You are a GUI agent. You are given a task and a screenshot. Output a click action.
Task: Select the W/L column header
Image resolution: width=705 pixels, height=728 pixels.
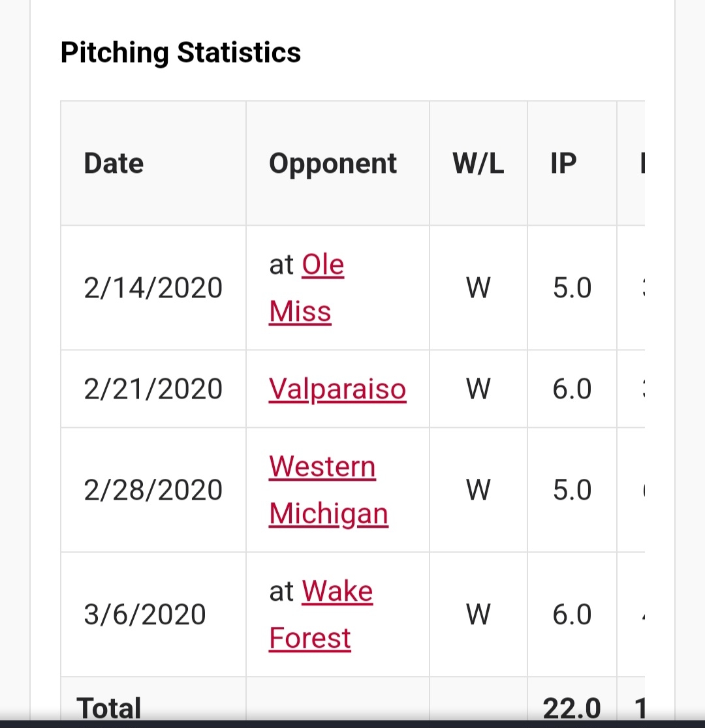click(478, 163)
